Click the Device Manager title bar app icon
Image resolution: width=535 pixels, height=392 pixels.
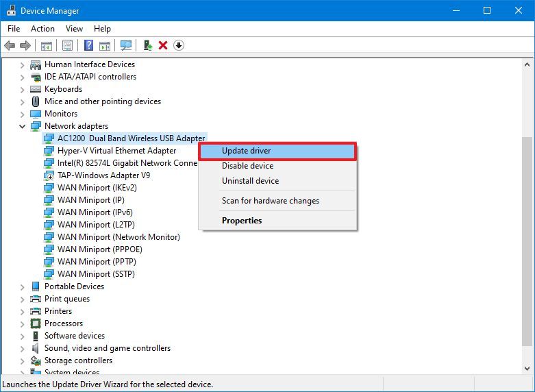tap(11, 10)
